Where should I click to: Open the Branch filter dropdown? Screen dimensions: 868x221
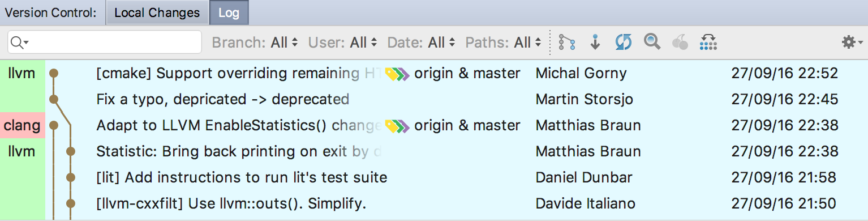pyautogui.click(x=255, y=42)
